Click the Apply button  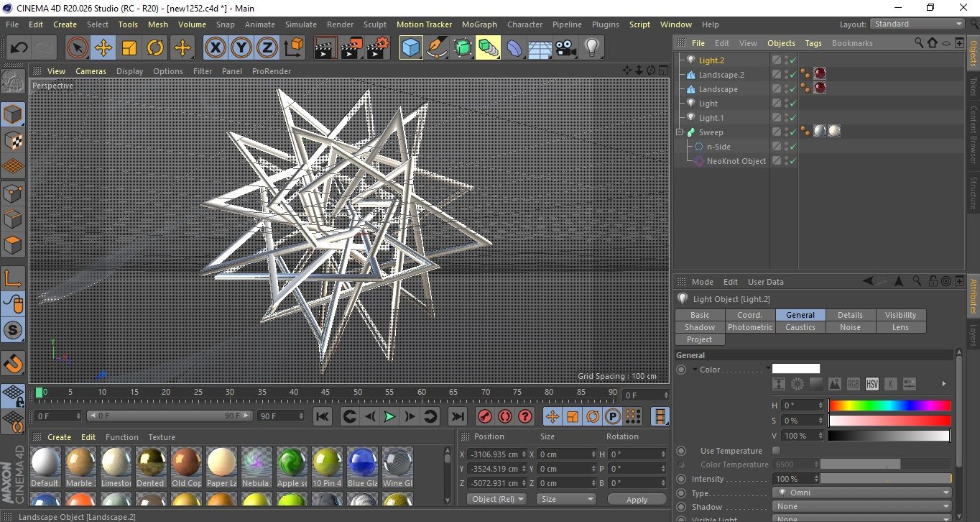(637, 499)
